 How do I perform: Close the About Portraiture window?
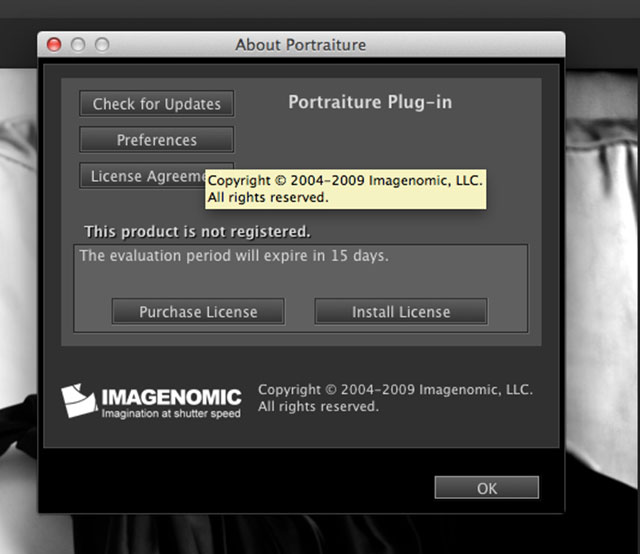tap(54, 44)
